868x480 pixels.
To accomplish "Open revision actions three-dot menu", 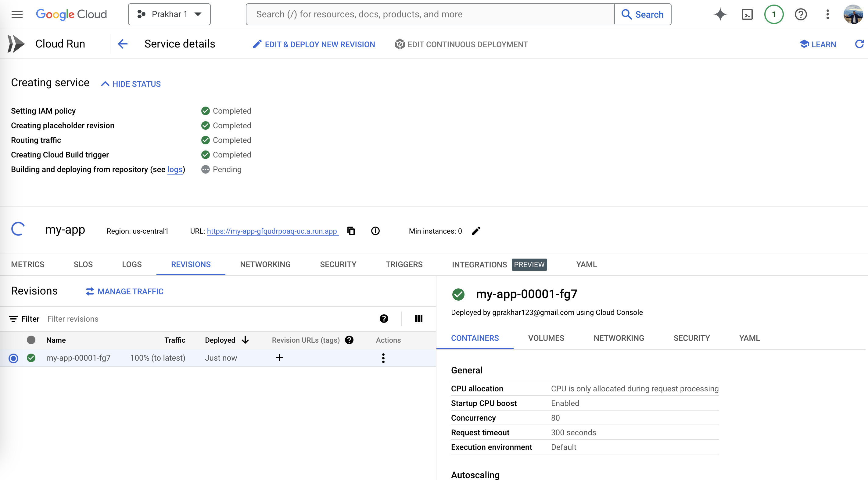I will click(383, 358).
